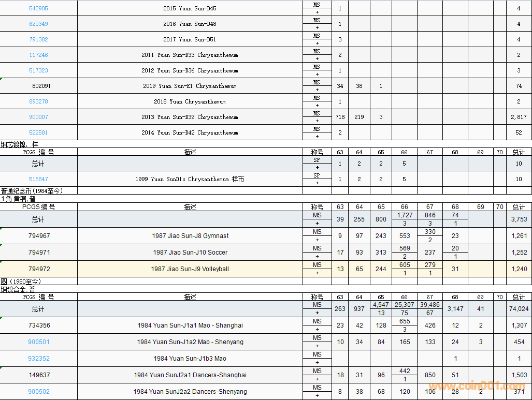This screenshot has width=532, height=400.
Task: Select link 893278 for 2018 Yuan Chrysanthemum
Action: (38, 101)
